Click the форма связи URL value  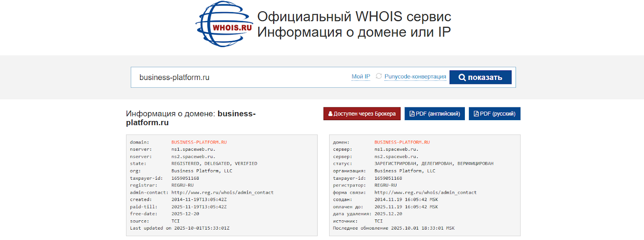[425, 193]
